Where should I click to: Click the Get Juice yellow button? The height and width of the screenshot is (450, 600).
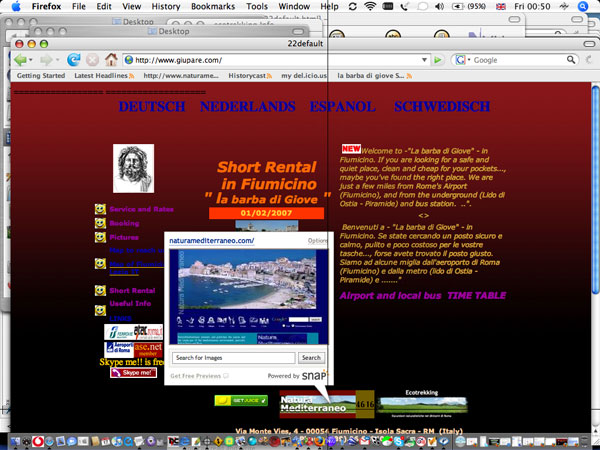241,400
